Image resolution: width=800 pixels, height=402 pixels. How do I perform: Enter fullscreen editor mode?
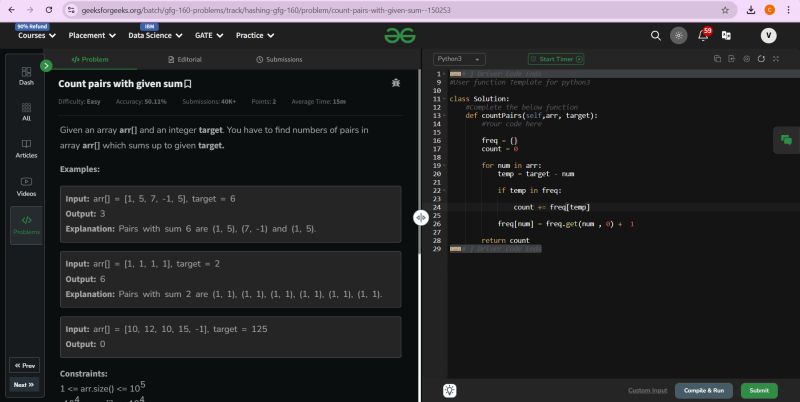[776, 59]
